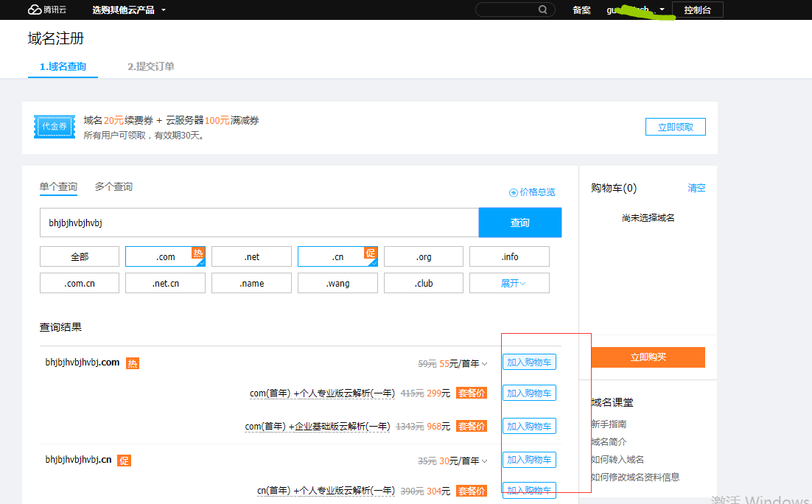This screenshot has width=812, height=504.
Task: Expand the user account dropdown arrow
Action: (x=662, y=10)
